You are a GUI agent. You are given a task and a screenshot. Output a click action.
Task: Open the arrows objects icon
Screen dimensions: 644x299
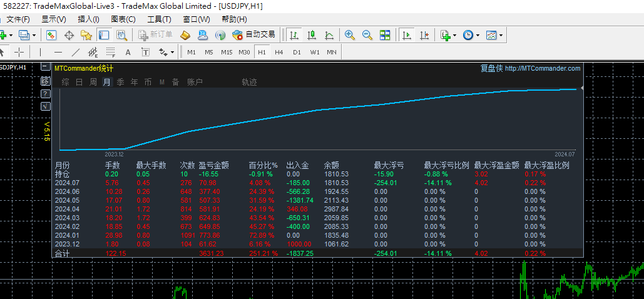click(163, 52)
